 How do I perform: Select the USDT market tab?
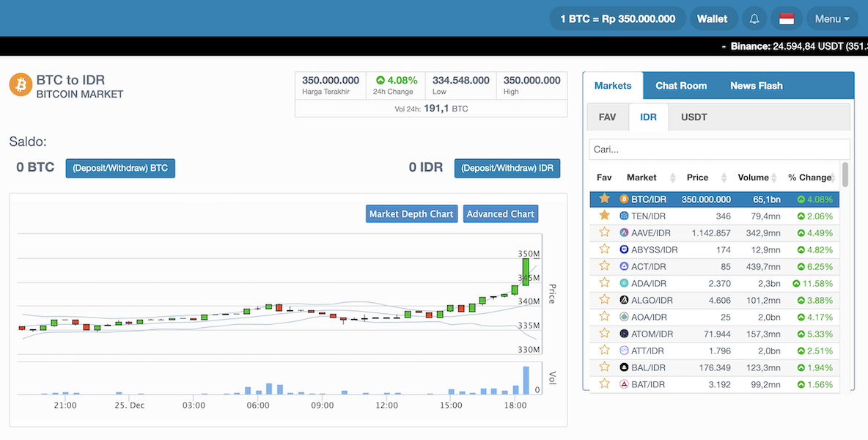[x=694, y=117]
